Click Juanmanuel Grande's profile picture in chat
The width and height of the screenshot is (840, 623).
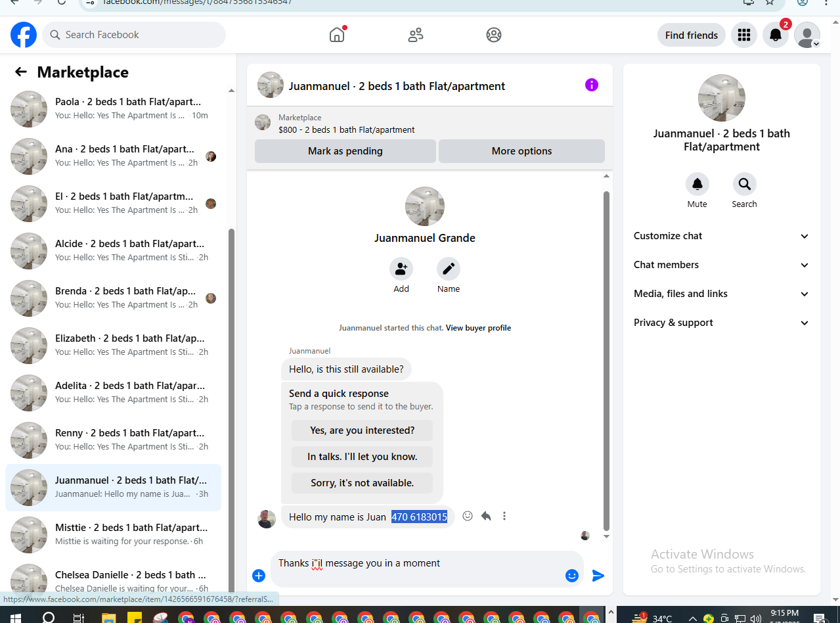click(425, 206)
